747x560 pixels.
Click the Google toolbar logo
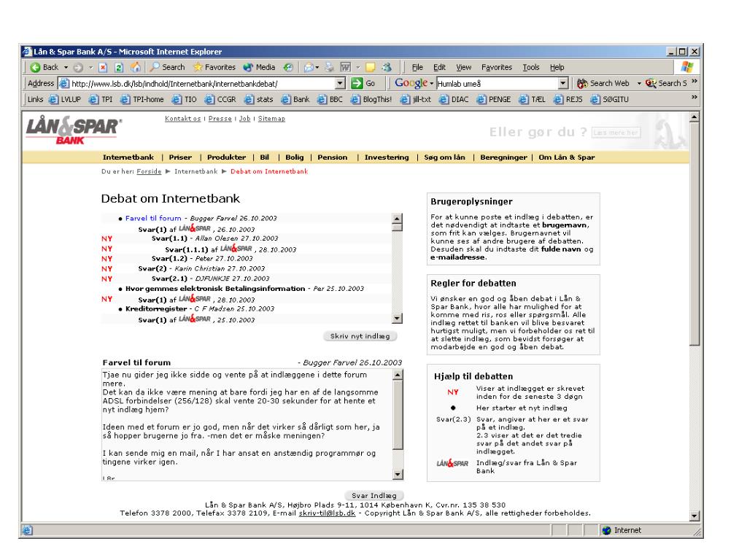pyautogui.click(x=411, y=83)
